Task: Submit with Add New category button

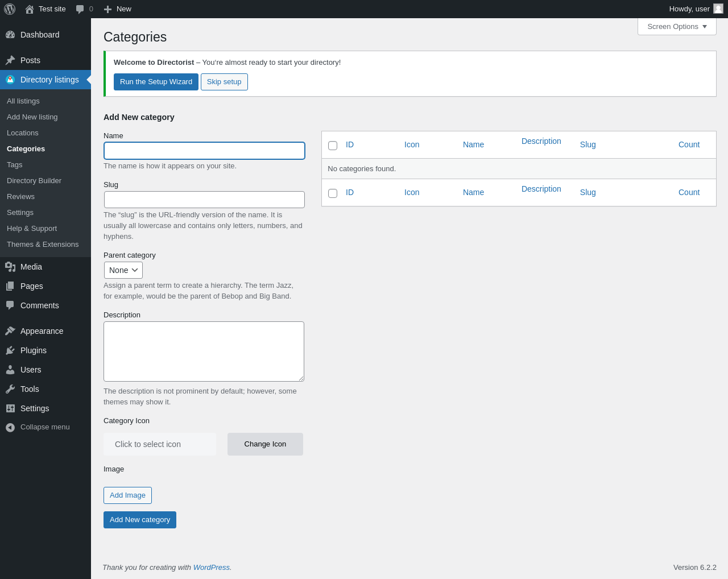Action: pos(140,520)
